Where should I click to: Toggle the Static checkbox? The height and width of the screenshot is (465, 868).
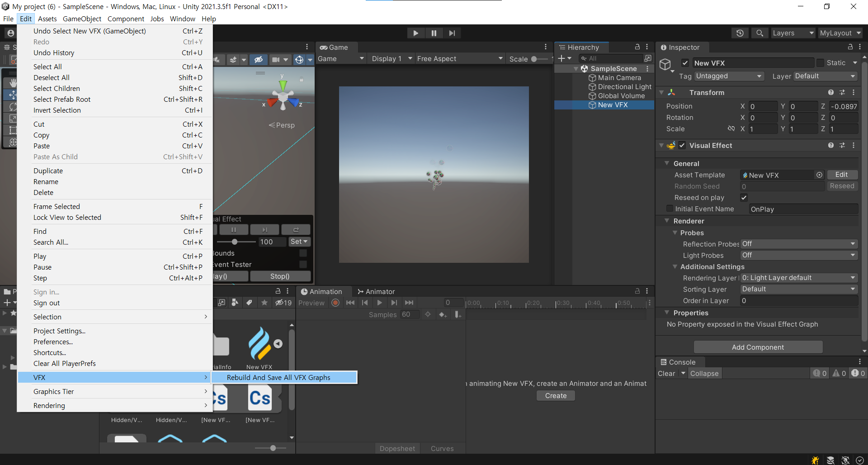pyautogui.click(x=821, y=63)
